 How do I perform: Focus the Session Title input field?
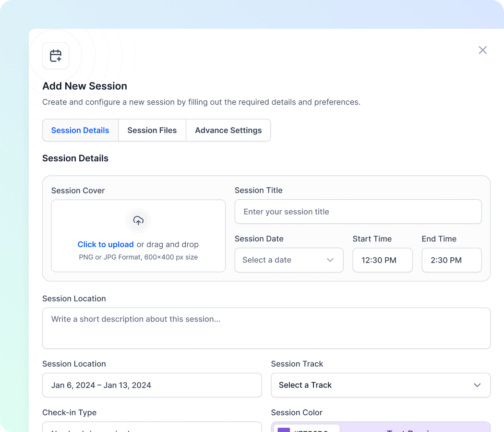coord(358,212)
